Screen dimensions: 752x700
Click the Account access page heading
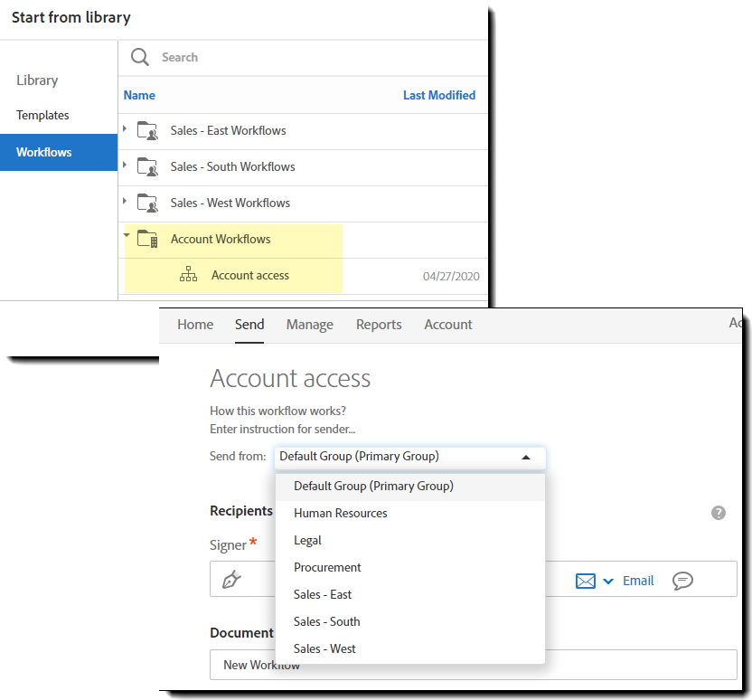tap(290, 378)
